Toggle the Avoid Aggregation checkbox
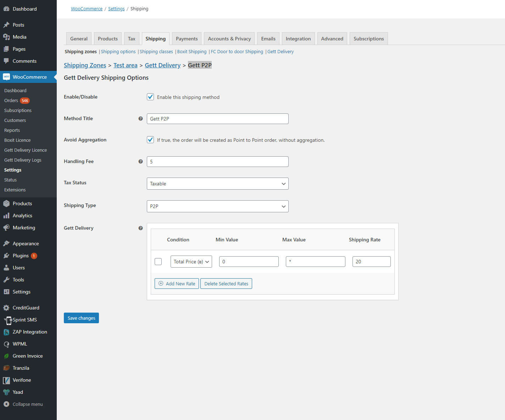 [150, 140]
